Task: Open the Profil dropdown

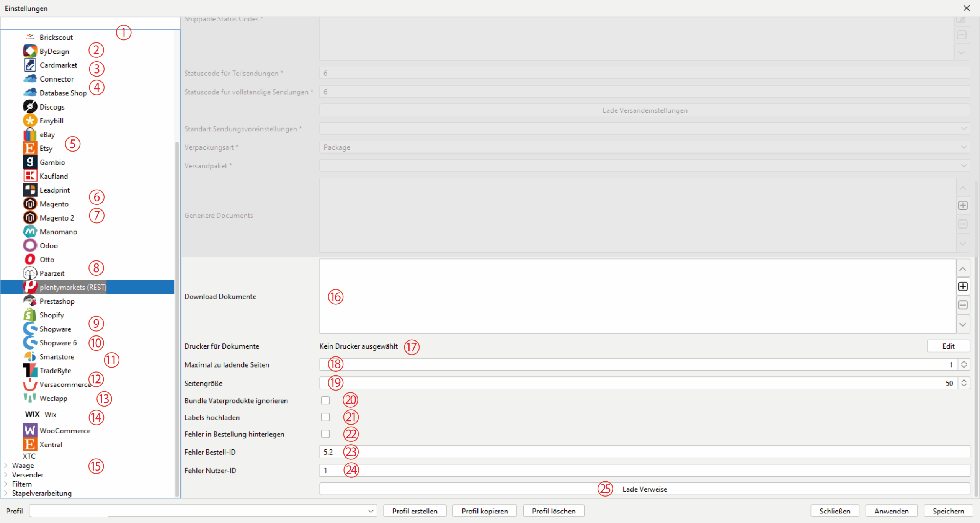Action: (203, 511)
